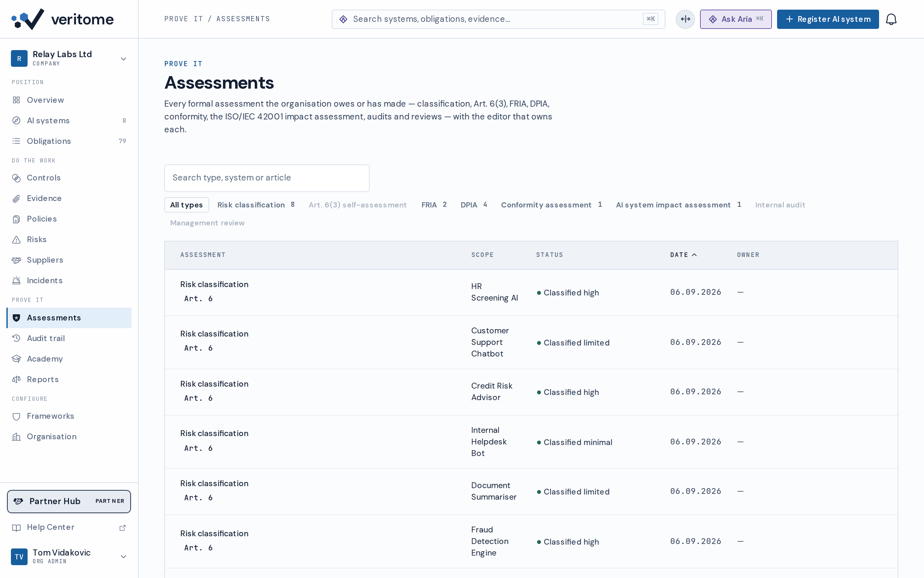Click the Obligations count 79
Viewport: 924px width, 578px height.
(x=122, y=141)
